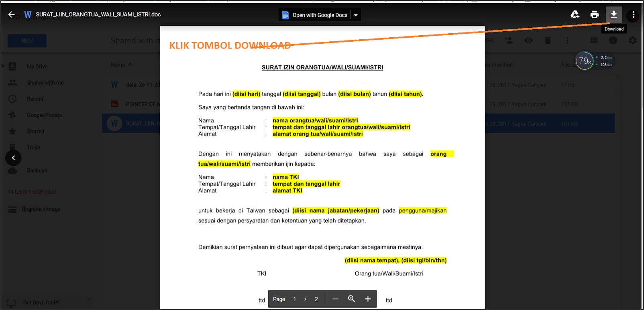Switch to grid view icon
Viewport: 644px width, 310px height.
click(594, 41)
